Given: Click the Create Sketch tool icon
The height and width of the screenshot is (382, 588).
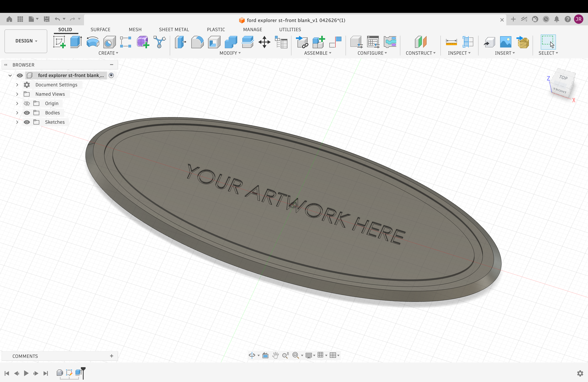Looking at the screenshot, I should [x=59, y=42].
